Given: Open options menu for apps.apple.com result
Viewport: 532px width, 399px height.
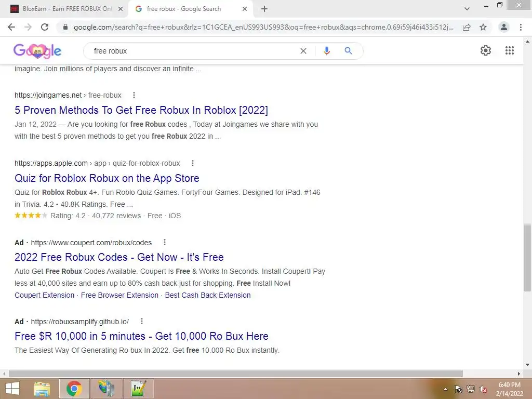Looking at the screenshot, I should [x=193, y=163].
